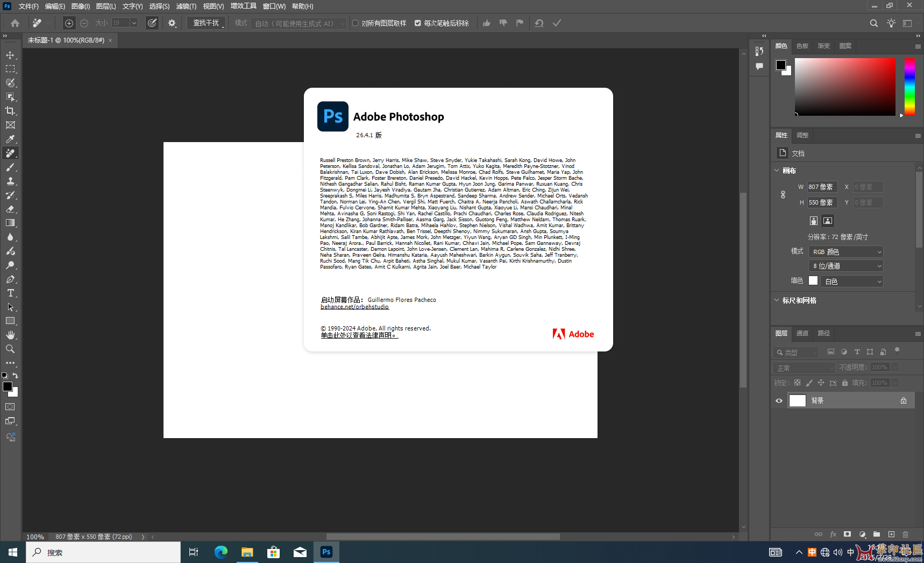This screenshot has width=924, height=563.
Task: Pick a color in the red color field
Action: click(845, 87)
